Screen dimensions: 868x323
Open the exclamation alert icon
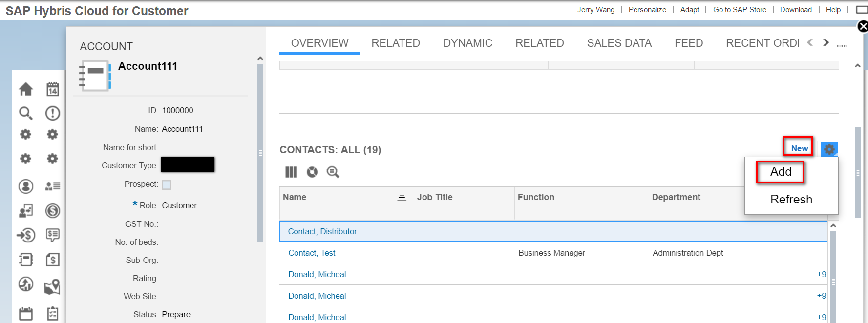click(53, 113)
